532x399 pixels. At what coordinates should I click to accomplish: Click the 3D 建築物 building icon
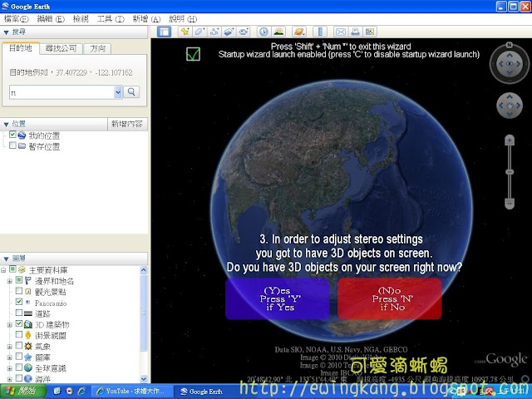tap(28, 324)
